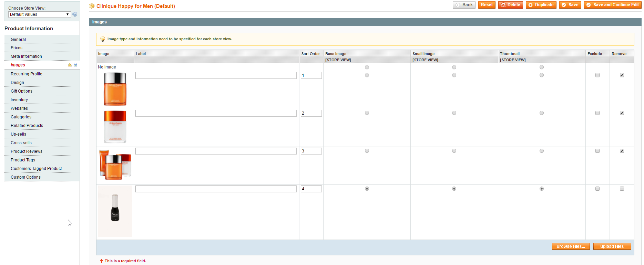Click Sort Order field containing 2
Viewport: 644px width, 265px height.
click(311, 113)
